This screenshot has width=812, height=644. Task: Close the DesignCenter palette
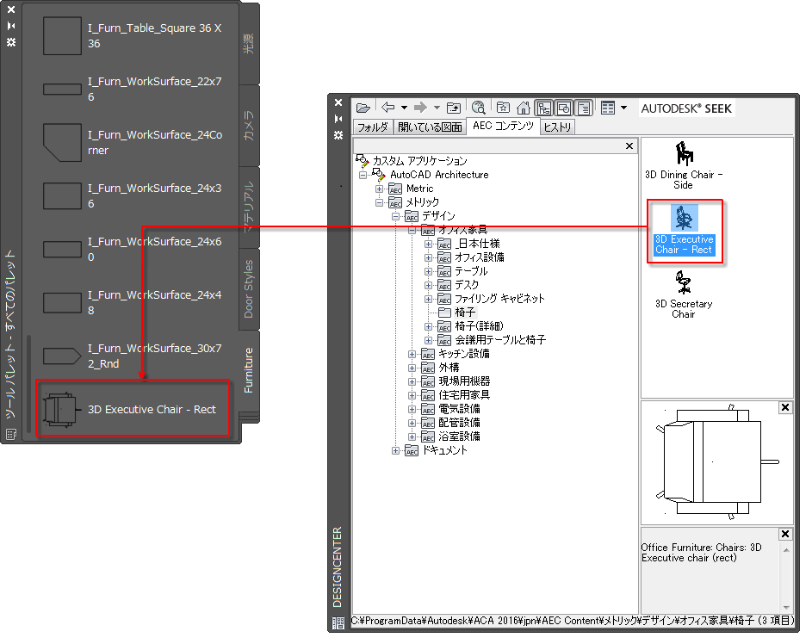(x=338, y=102)
